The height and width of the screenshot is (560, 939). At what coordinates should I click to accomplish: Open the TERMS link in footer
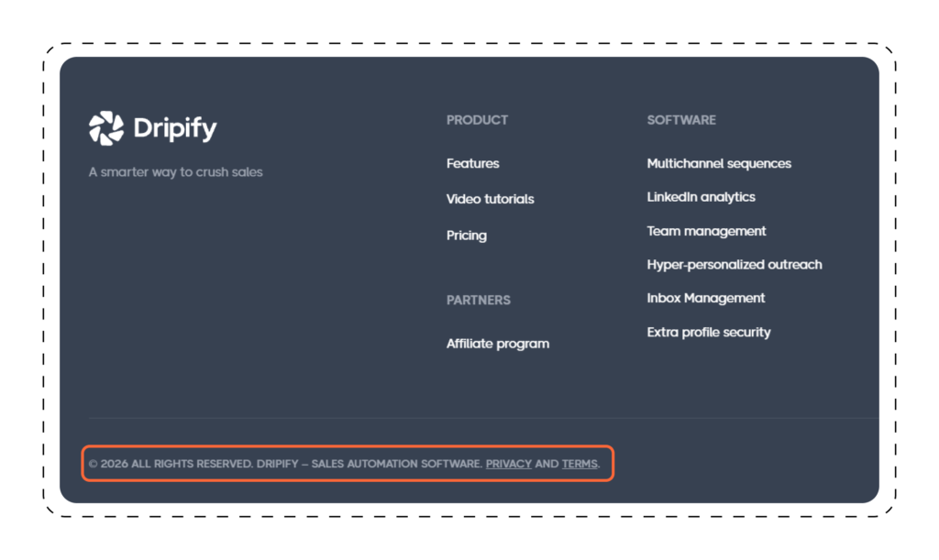click(580, 464)
